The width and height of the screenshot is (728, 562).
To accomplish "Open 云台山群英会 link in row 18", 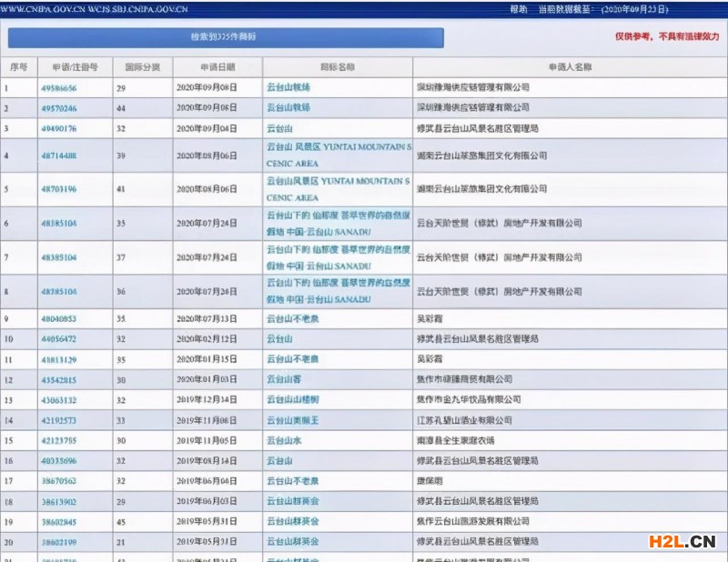I will tap(292, 501).
